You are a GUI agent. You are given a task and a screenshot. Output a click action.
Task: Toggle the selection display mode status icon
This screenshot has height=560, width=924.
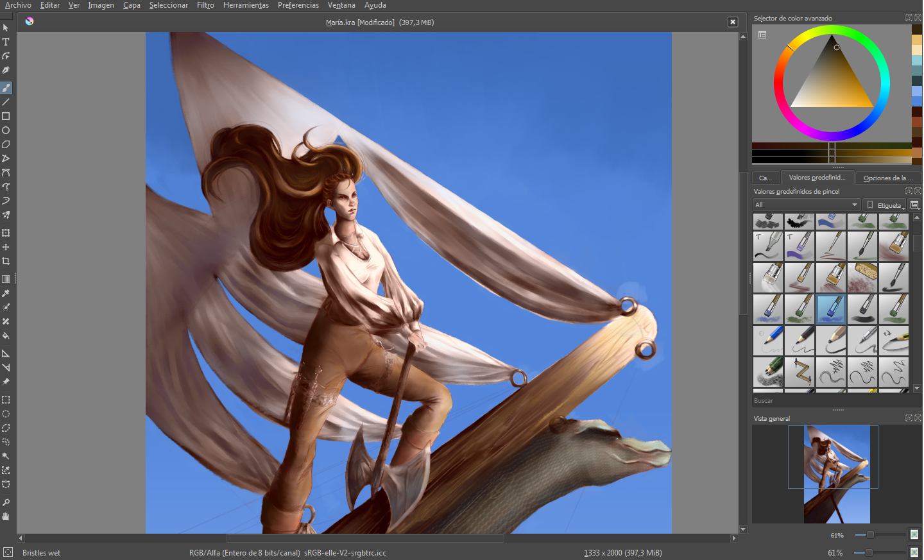[x=8, y=552]
